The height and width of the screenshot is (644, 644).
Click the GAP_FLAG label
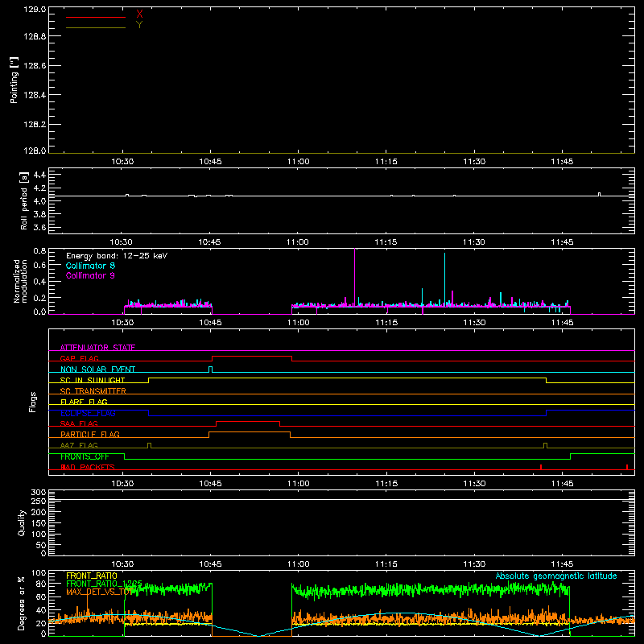pyautogui.click(x=79, y=358)
